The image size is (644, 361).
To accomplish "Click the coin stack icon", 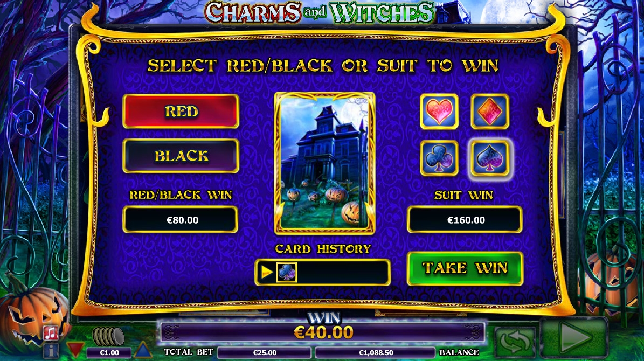I will tap(108, 336).
